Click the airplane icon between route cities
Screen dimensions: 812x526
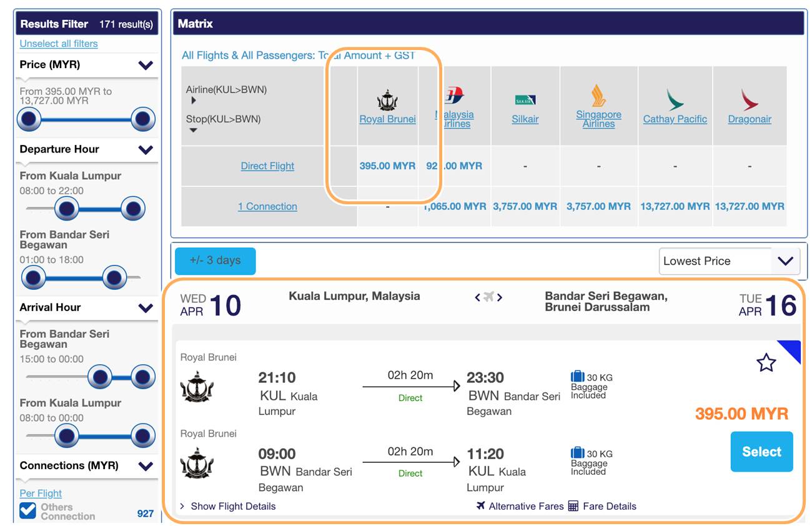pyautogui.click(x=488, y=297)
